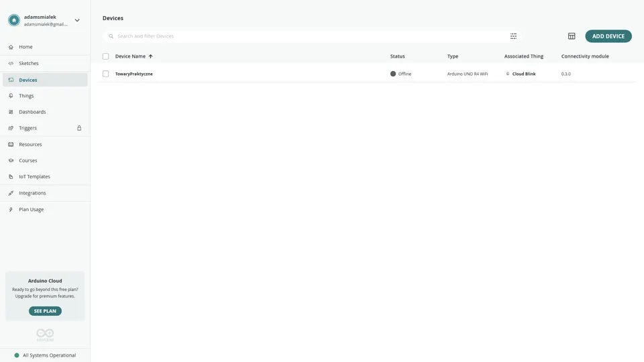Viewport: 644px width, 362px height.
Task: Click the green system status dot
Action: (17, 355)
